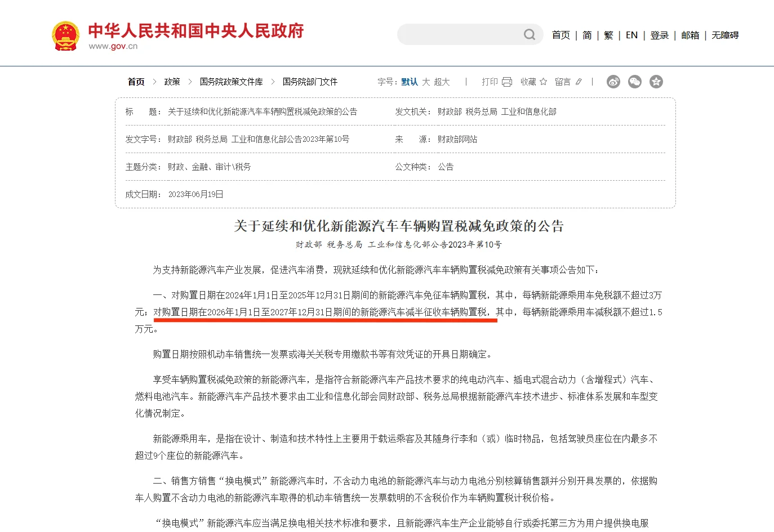774x532 pixels.
Task: Open 首页 from the top navigation
Action: point(561,35)
